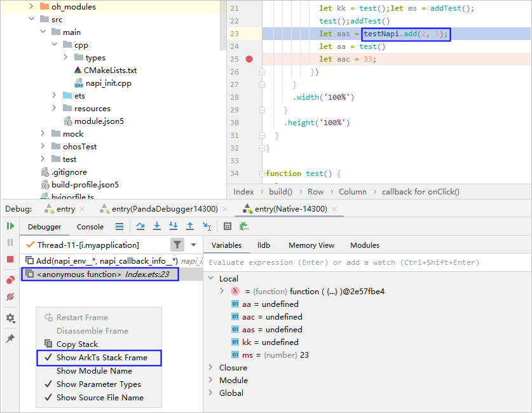Screen dimensions: 532x413
Task: Click the Step Out icon
Action: pyautogui.click(x=190, y=226)
